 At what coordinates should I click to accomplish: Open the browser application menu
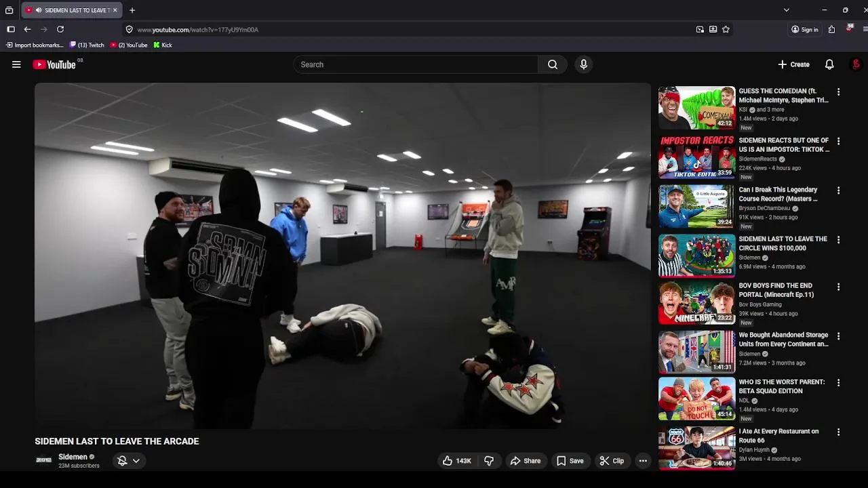click(865, 29)
